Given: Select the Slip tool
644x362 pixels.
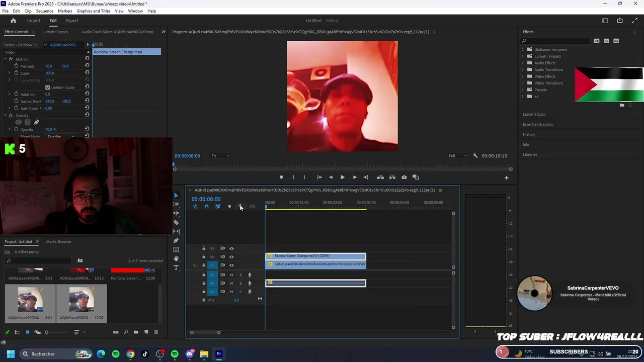Looking at the screenshot, I should tap(176, 231).
